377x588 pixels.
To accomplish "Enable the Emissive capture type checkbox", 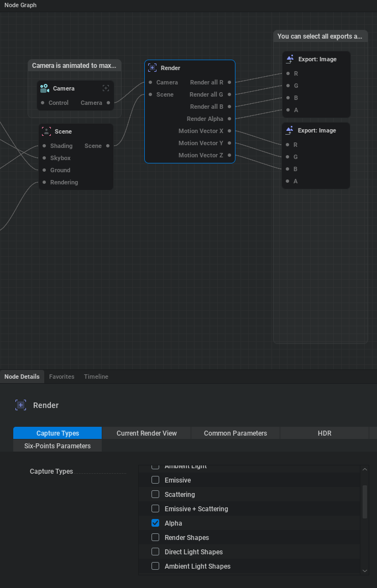I will (x=155, y=480).
